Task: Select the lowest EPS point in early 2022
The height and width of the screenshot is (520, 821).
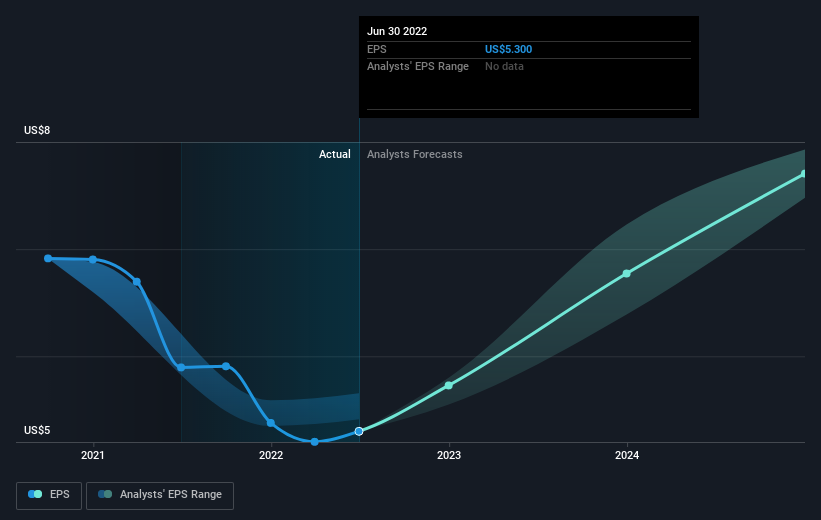Action: [x=315, y=442]
